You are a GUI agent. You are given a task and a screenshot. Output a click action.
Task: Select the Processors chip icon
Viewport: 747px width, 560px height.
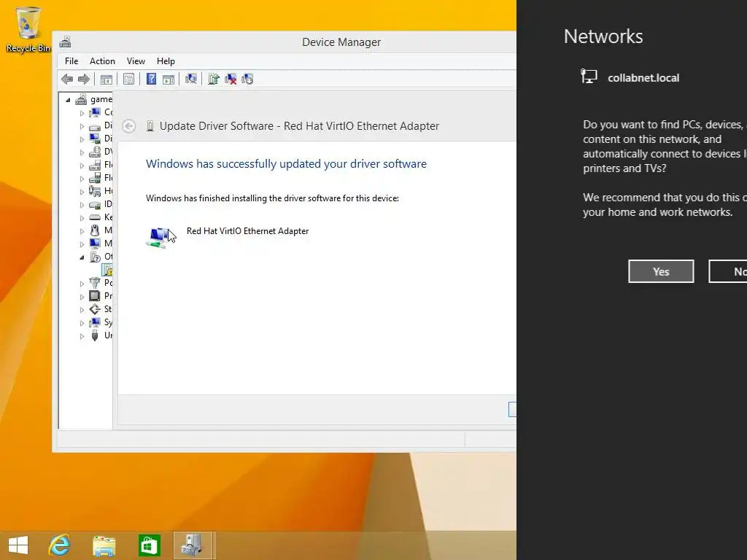pyautogui.click(x=96, y=296)
